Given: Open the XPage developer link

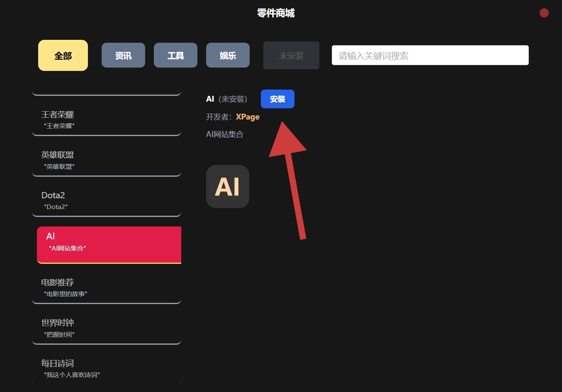Looking at the screenshot, I should tap(248, 117).
